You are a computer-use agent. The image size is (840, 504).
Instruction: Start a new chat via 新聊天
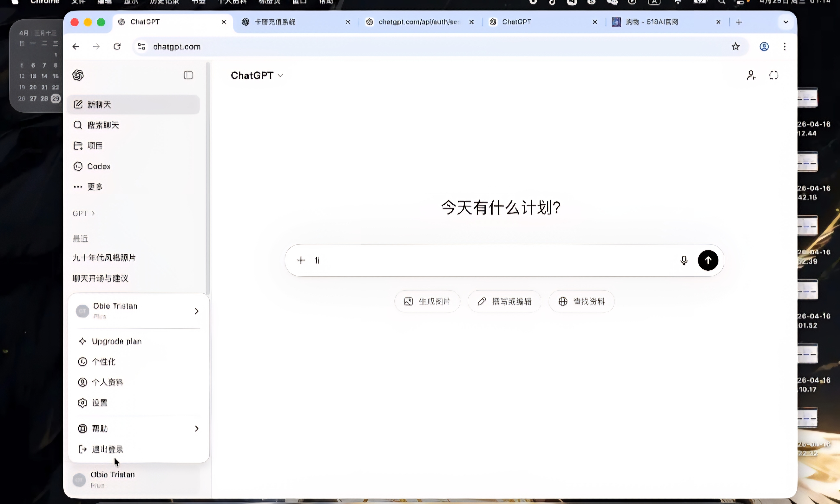[133, 105]
